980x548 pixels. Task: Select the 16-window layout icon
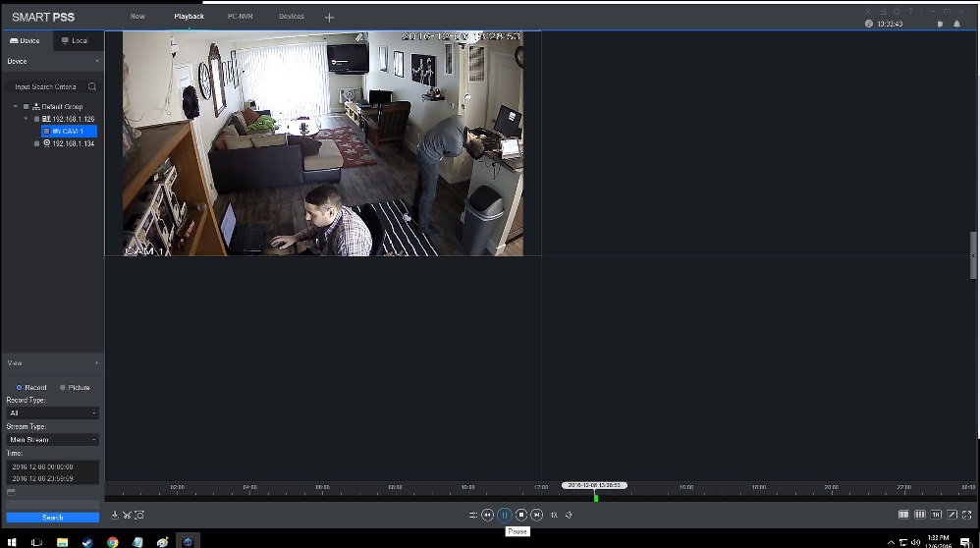pos(936,515)
